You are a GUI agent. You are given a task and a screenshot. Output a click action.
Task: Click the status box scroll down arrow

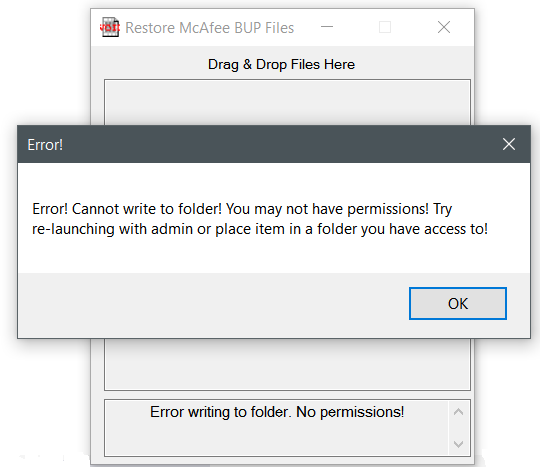pyautogui.click(x=458, y=444)
